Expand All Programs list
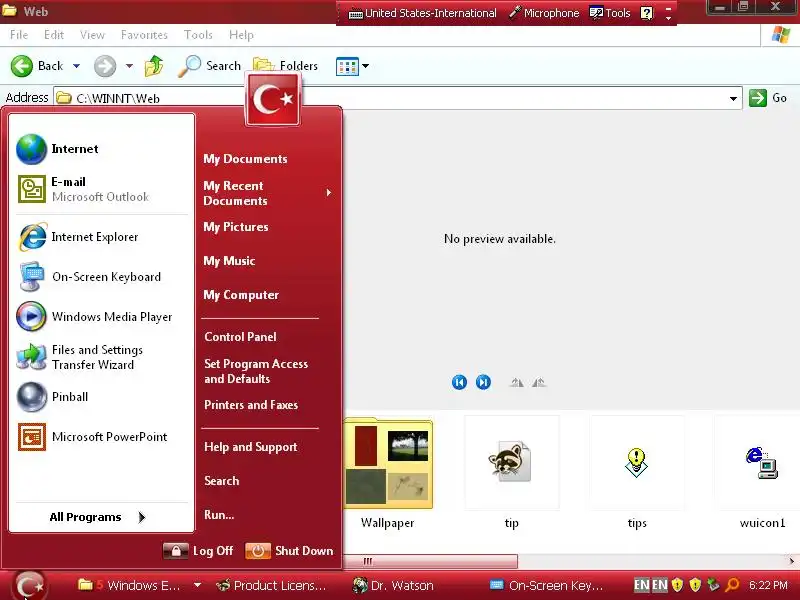Image resolution: width=800 pixels, height=600 pixels. [x=98, y=517]
